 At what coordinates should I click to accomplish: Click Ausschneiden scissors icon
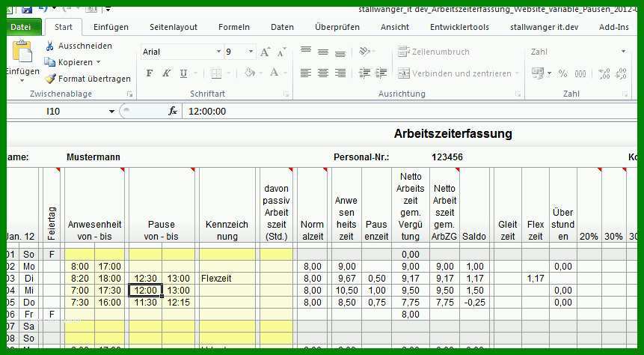[x=50, y=46]
